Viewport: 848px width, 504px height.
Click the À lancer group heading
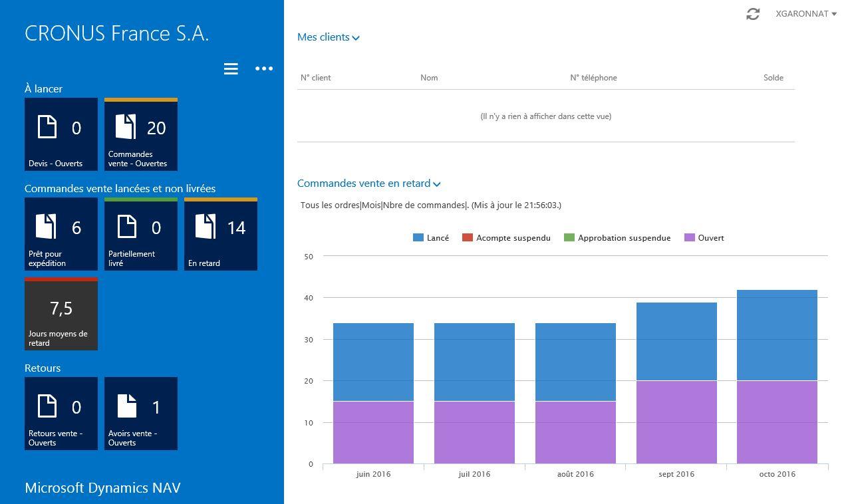pos(43,88)
